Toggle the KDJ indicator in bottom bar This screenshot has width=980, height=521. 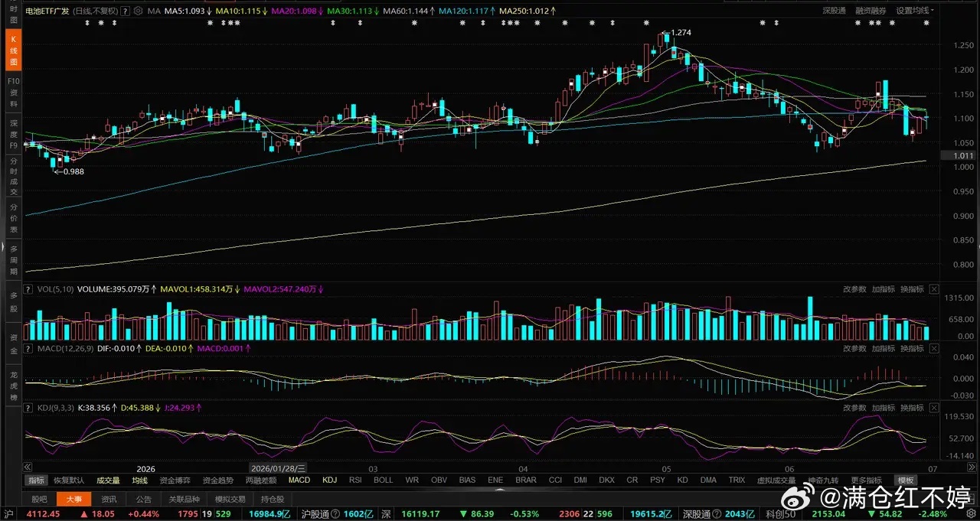tap(330, 480)
